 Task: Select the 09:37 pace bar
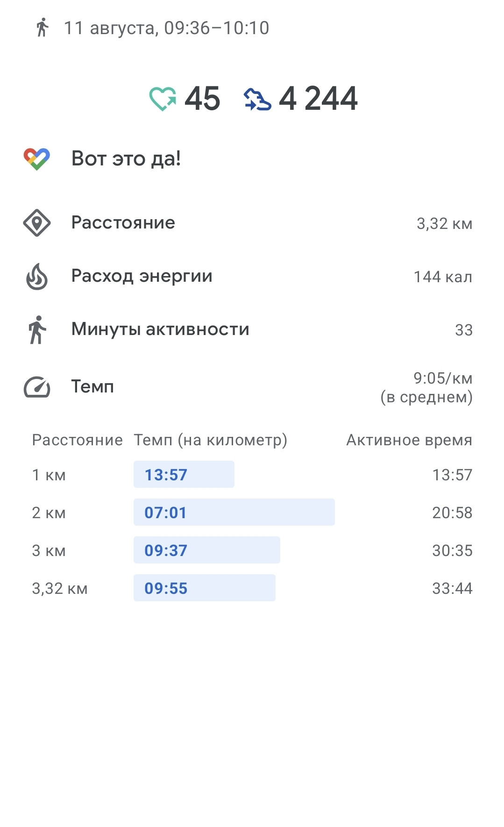click(207, 550)
